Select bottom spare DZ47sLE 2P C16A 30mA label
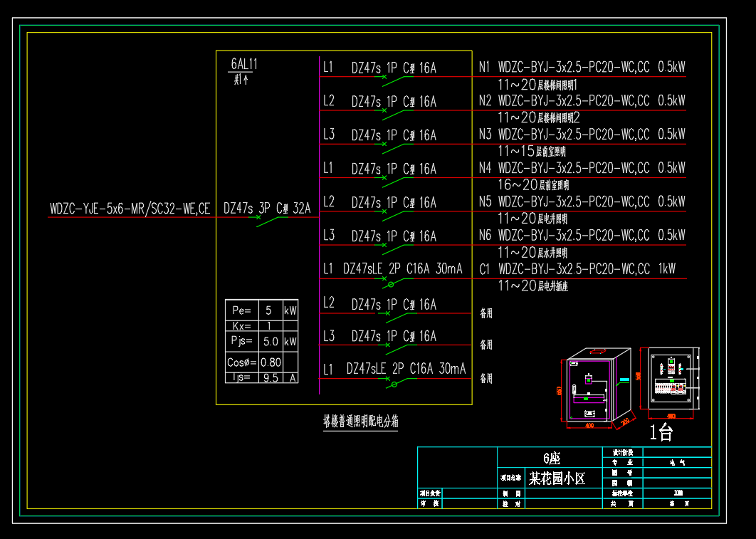This screenshot has height=539, width=756. (406, 369)
